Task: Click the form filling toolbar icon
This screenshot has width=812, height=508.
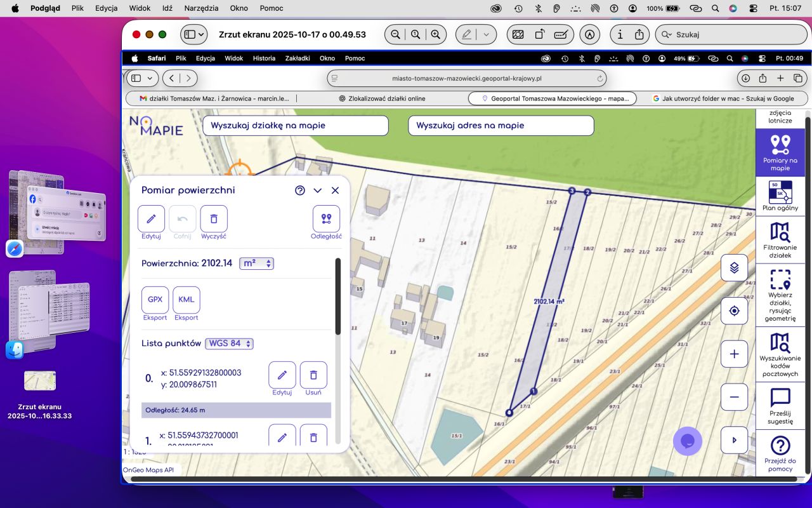Action: click(x=560, y=34)
